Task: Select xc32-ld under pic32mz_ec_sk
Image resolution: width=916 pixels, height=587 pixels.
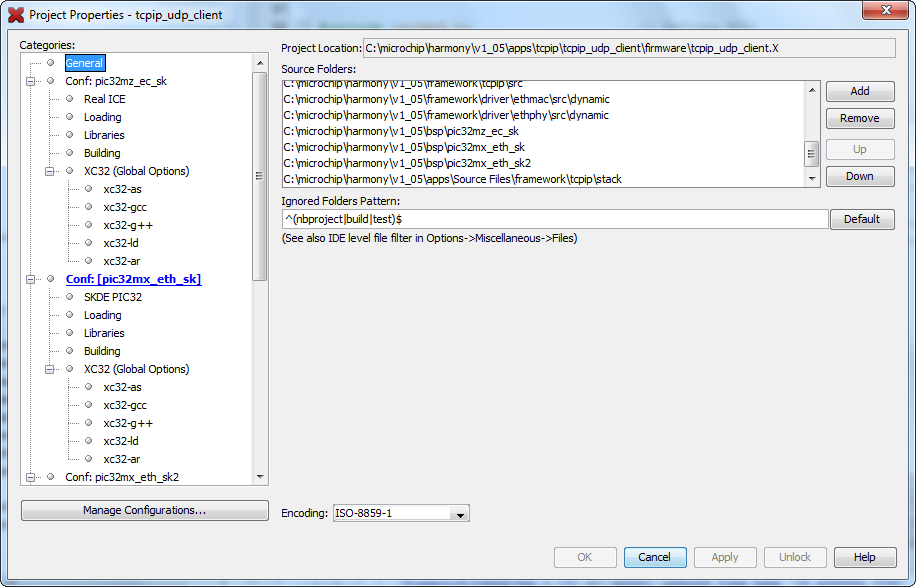Action: click(121, 243)
